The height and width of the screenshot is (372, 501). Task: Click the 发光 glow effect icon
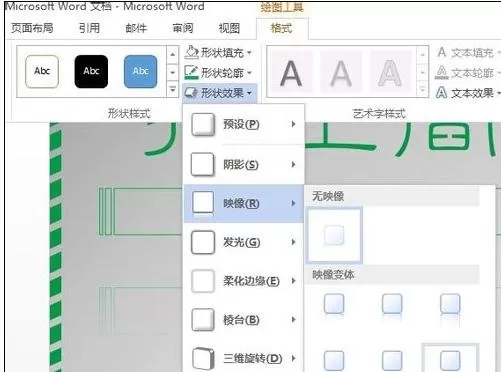pyautogui.click(x=203, y=243)
